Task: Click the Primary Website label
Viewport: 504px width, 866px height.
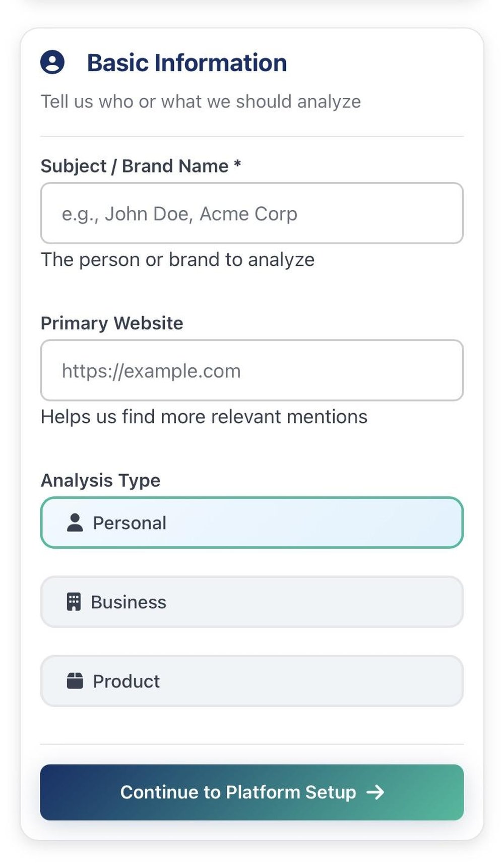Action: [112, 323]
